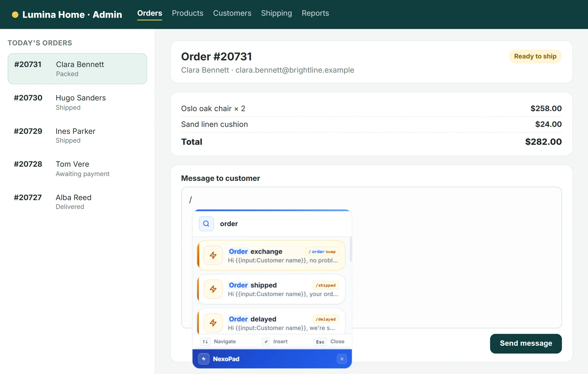The image size is (588, 374).
Task: Click the '/order swap' shortcut tag
Action: click(x=322, y=252)
